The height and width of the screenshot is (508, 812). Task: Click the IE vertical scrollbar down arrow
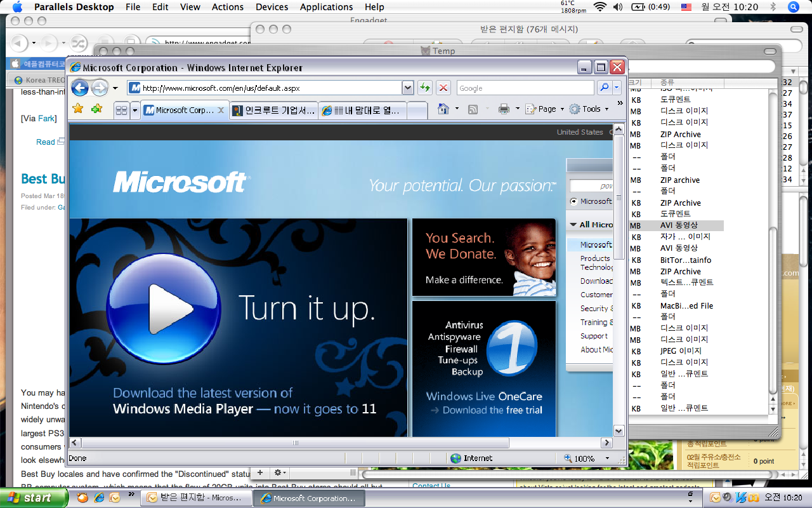[619, 431]
